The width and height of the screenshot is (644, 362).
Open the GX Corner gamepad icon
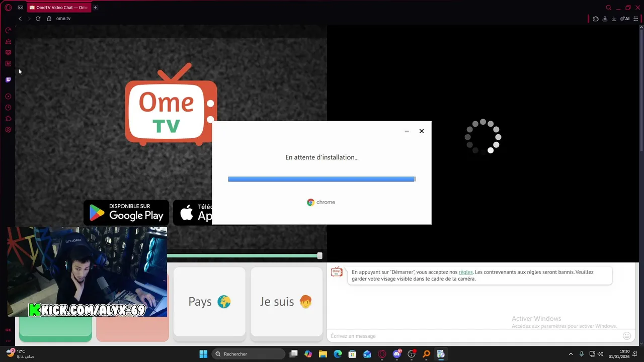20,8
